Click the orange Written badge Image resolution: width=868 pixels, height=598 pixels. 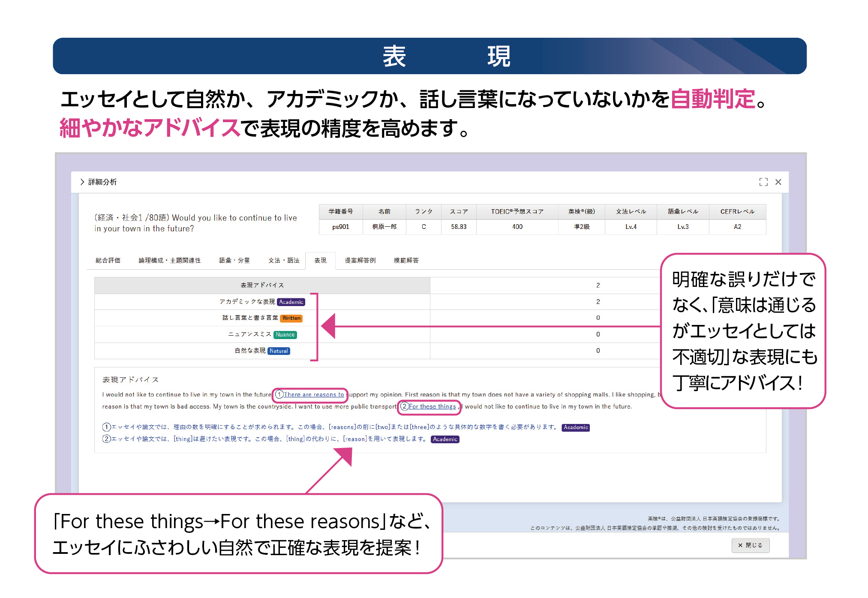[291, 318]
